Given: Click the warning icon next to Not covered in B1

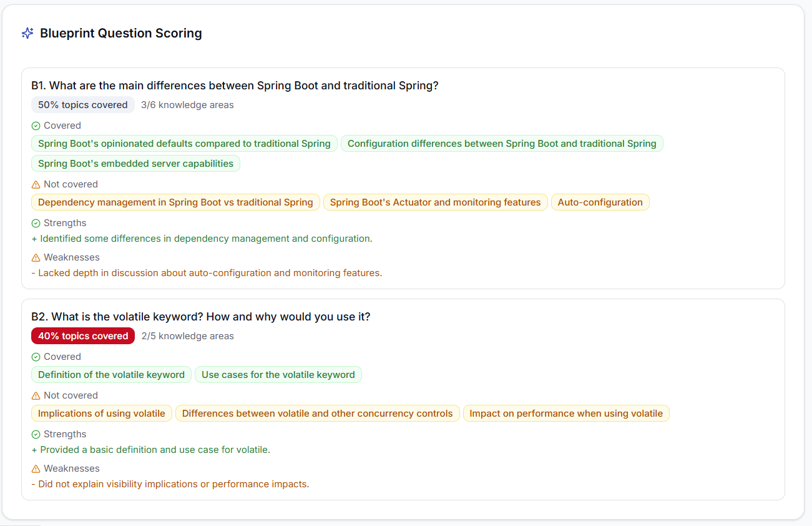Looking at the screenshot, I should [36, 184].
